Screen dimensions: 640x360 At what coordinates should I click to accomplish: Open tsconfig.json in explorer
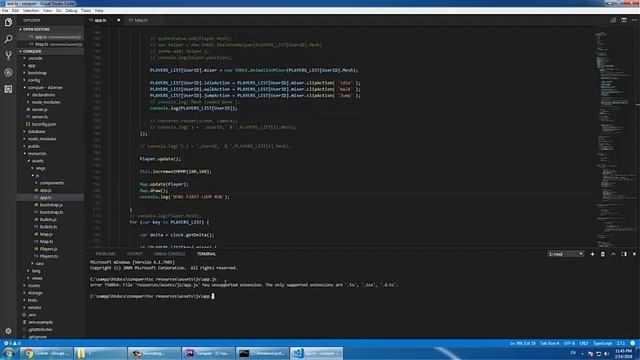[x=44, y=124]
